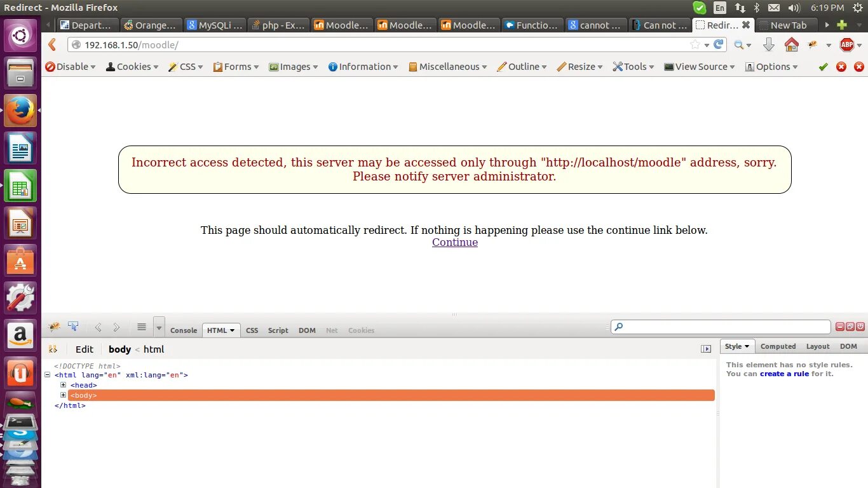868x488 pixels.
Task: Select the CSS pencil icon in Web Developer toolbar
Action: tap(172, 66)
